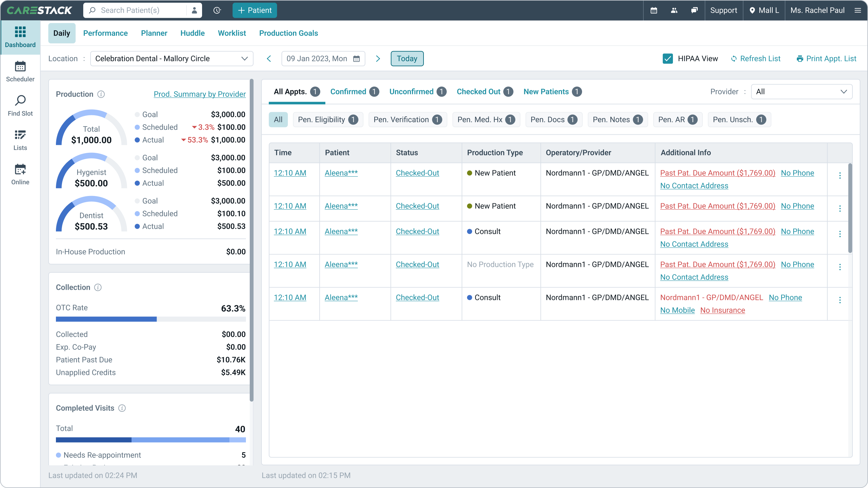This screenshot has height=488, width=868.
Task: Filter by Pen. AR chip
Action: tap(678, 120)
